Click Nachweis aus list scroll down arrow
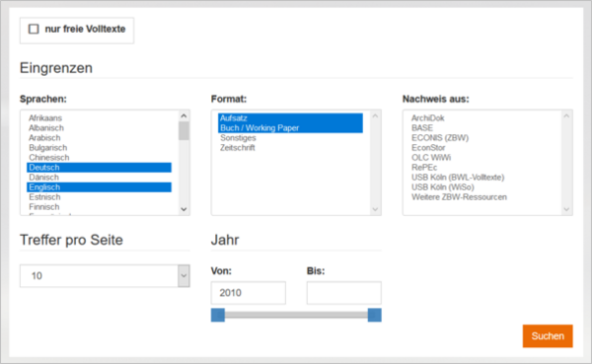592x364 pixels. coord(566,209)
